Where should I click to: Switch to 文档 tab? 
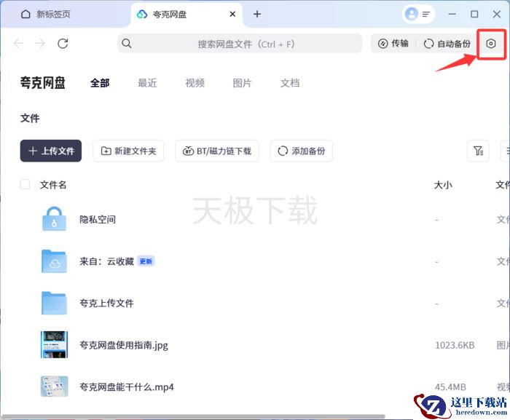(x=290, y=83)
